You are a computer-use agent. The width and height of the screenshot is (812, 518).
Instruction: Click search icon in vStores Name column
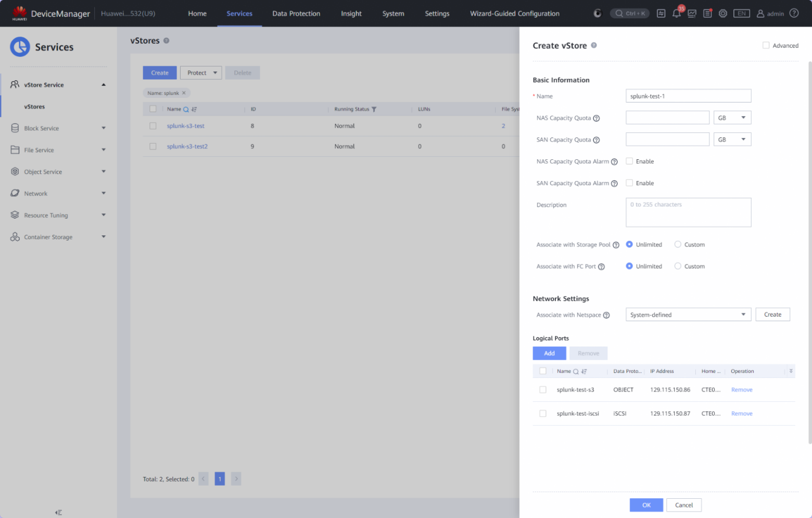coord(186,109)
